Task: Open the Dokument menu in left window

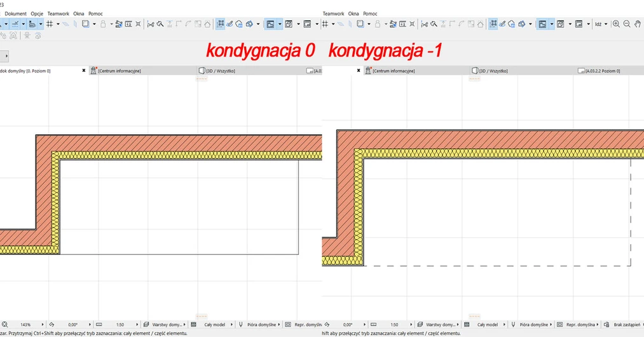Action: (x=16, y=13)
